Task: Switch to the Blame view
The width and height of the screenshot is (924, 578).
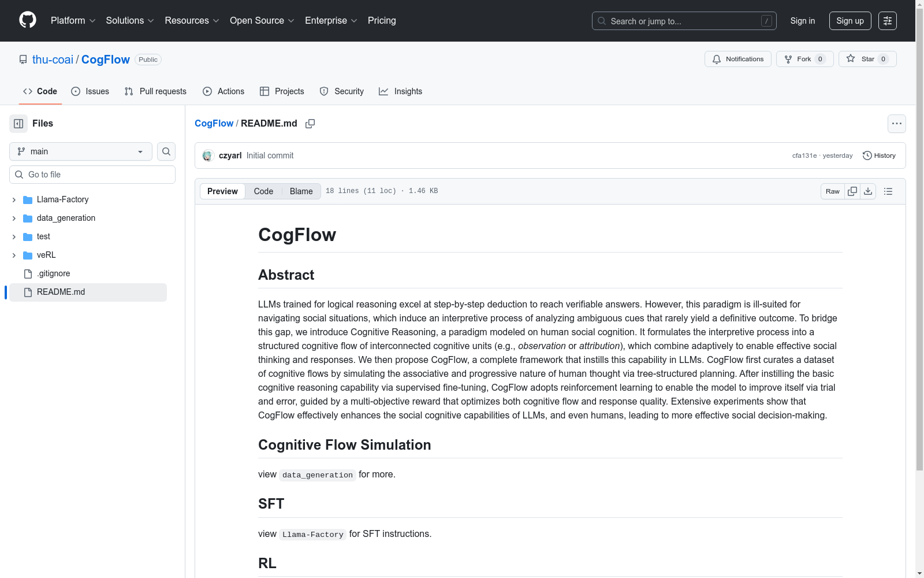Action: [301, 191]
